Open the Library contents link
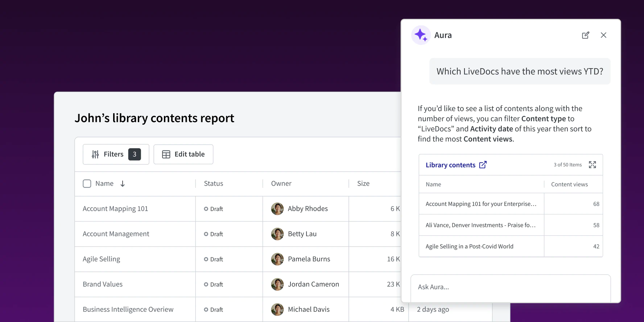The height and width of the screenshot is (322, 644). pyautogui.click(x=450, y=165)
